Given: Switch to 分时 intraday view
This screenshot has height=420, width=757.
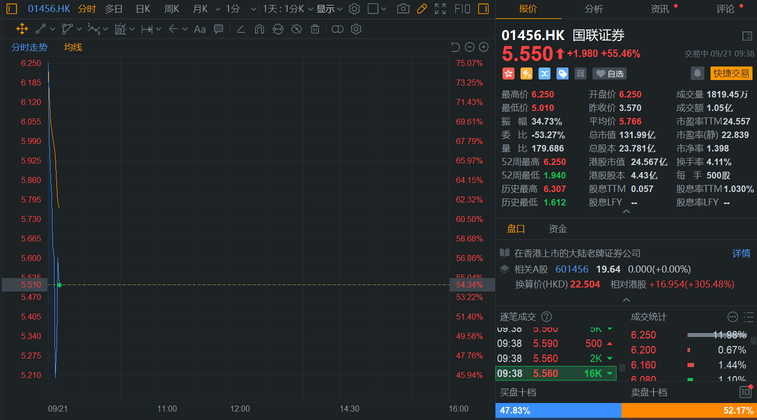Looking at the screenshot, I should click(x=87, y=9).
